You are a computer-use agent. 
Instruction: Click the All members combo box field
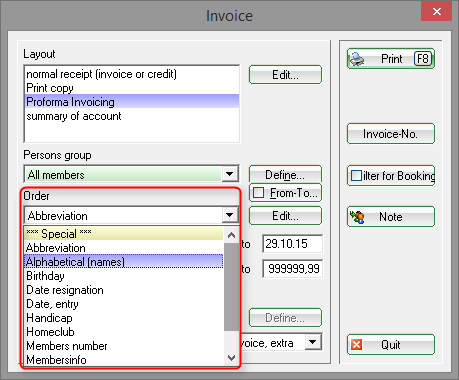coord(131,174)
